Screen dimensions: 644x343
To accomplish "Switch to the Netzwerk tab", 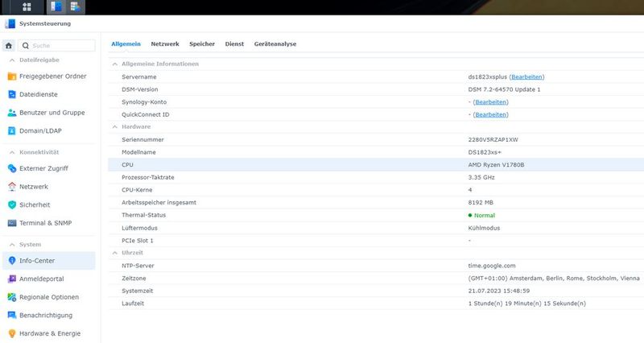I will [x=165, y=43].
